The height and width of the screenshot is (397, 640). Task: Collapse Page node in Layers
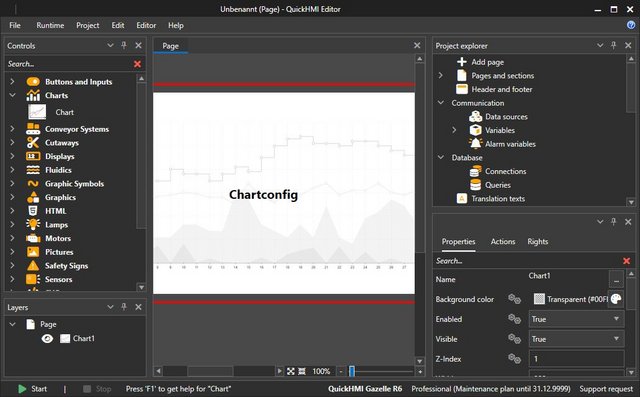tap(12, 324)
